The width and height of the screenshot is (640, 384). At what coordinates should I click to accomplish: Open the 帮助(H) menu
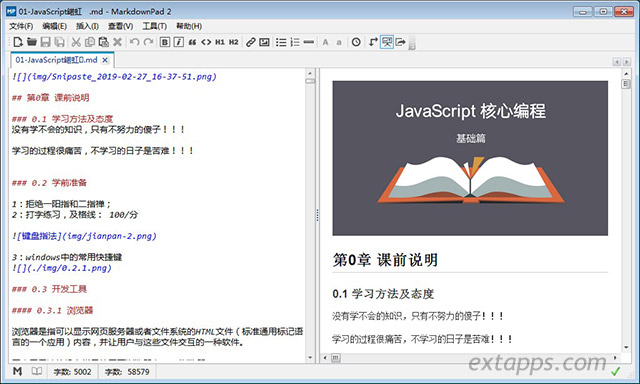[189, 26]
